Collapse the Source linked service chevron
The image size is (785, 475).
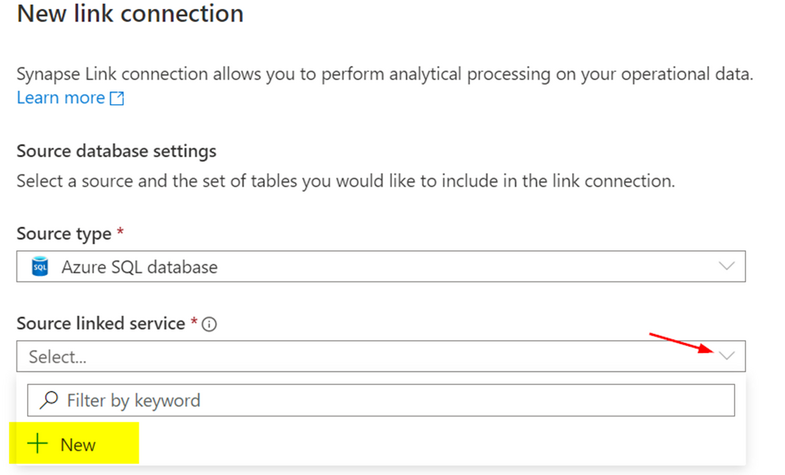(x=726, y=356)
